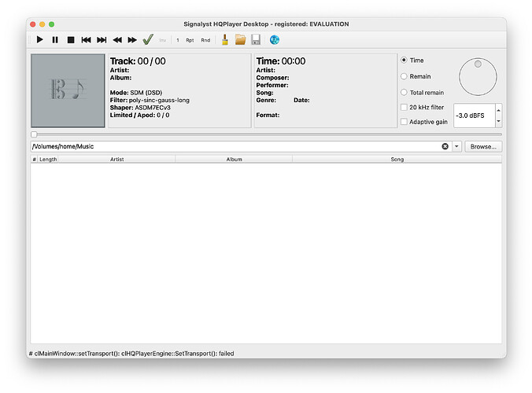Viewport: 532px width, 393px height.
Task: Toggle the Rpt repeat button
Action: coord(190,40)
